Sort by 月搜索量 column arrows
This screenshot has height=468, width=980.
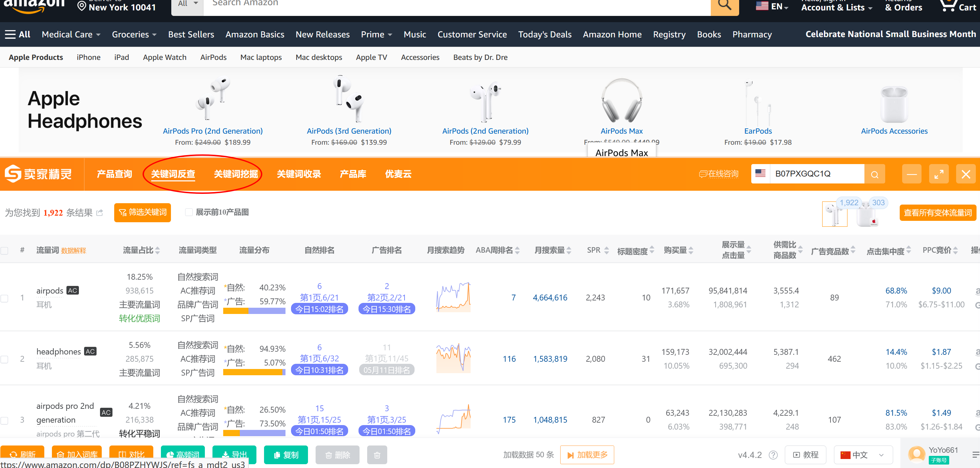click(569, 250)
